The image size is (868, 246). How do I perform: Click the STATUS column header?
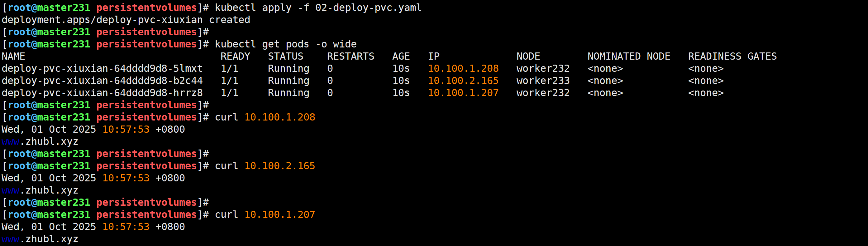285,56
